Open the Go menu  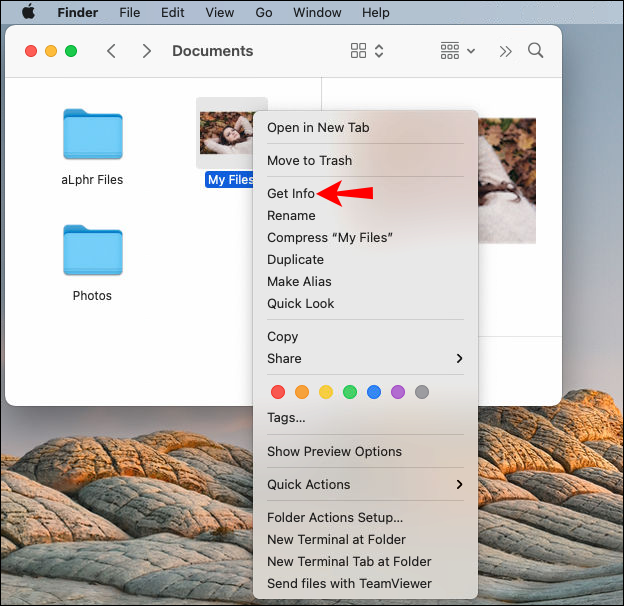(x=264, y=12)
